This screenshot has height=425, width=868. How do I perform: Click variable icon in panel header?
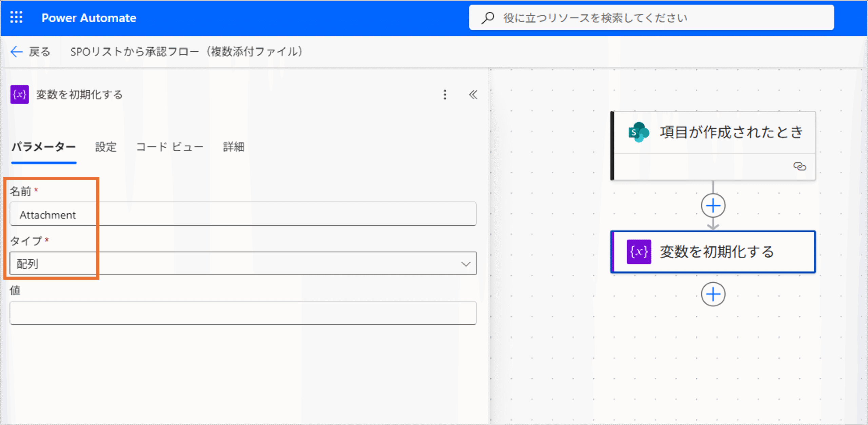tap(19, 95)
